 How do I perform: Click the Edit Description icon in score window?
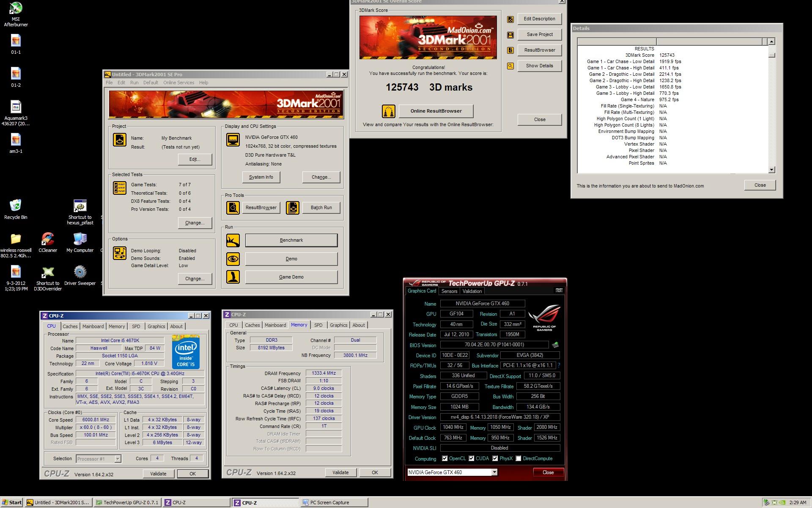[x=510, y=19]
